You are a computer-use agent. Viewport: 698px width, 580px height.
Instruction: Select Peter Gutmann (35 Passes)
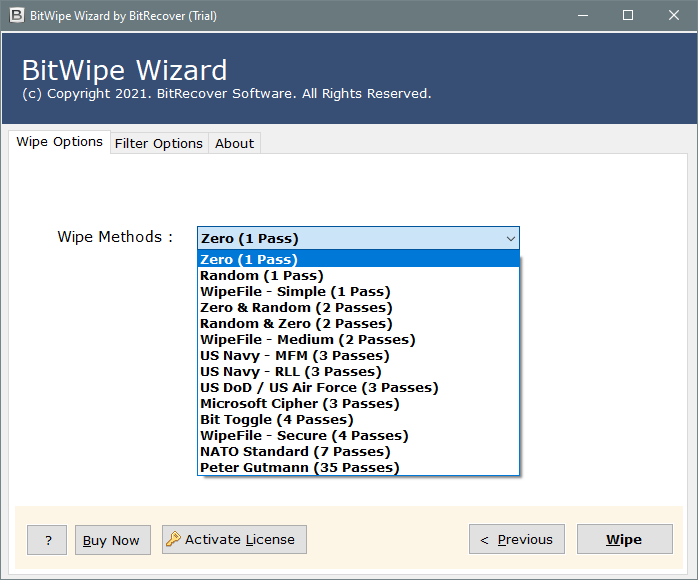coord(358,467)
